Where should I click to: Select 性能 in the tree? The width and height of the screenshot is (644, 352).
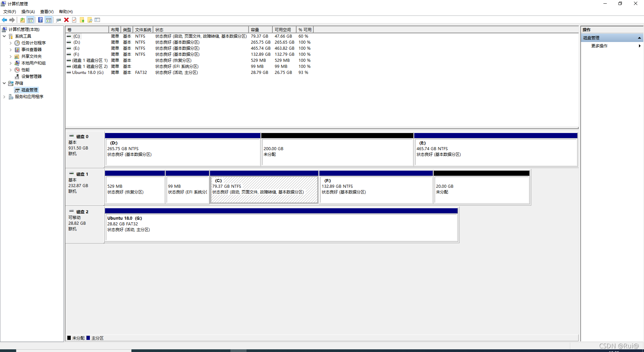click(25, 70)
